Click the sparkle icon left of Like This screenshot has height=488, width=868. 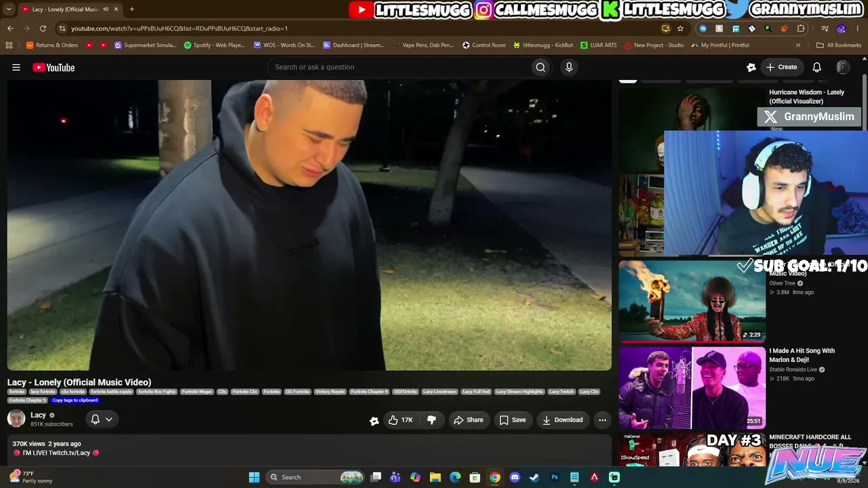pos(374,420)
